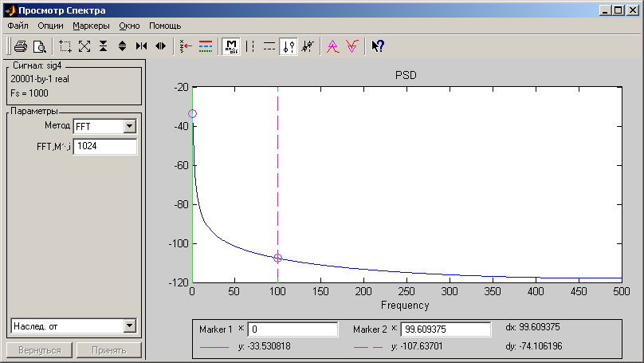Click the Print icon in toolbar
Screen dimensions: 644x363
point(21,46)
